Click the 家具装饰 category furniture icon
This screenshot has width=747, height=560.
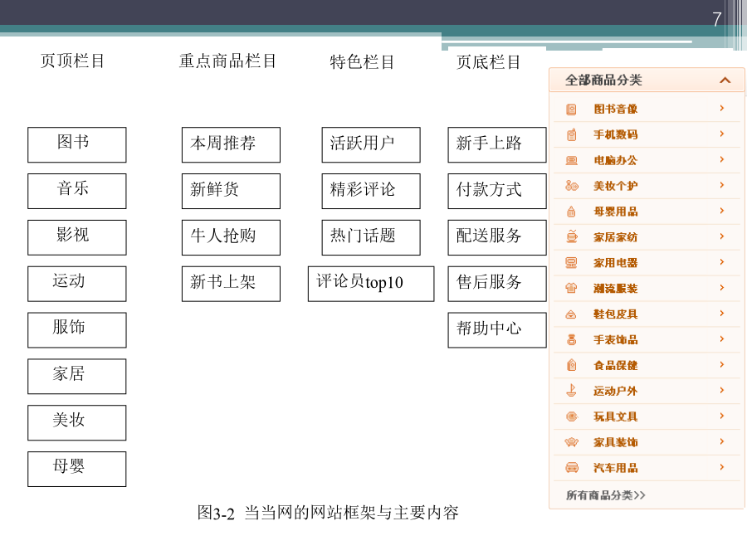[571, 442]
